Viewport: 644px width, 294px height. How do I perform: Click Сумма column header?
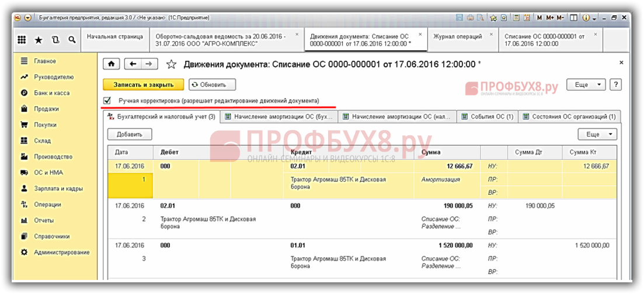coord(447,152)
